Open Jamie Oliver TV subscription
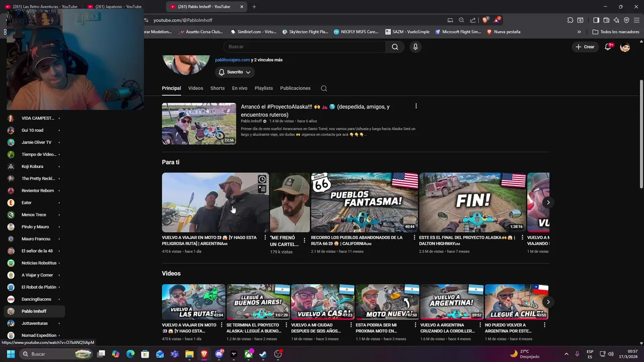This screenshot has height=362, width=644. point(34,142)
